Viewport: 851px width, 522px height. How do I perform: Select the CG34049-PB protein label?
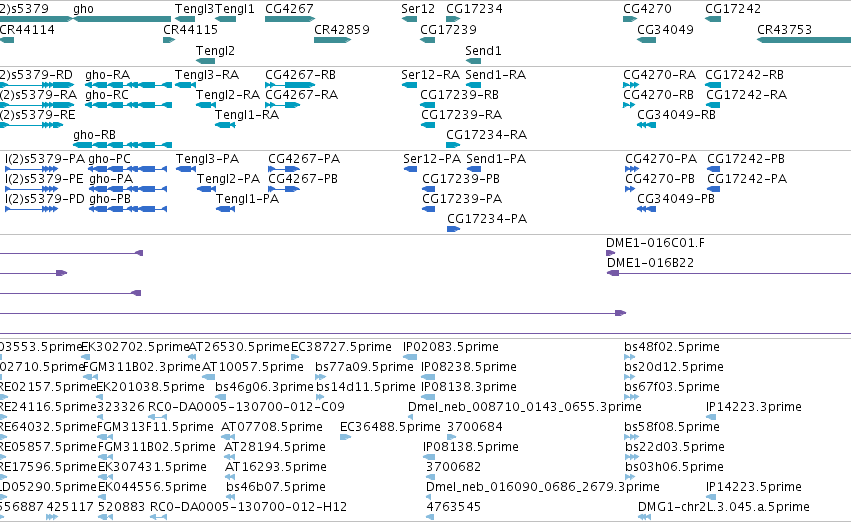pos(676,199)
